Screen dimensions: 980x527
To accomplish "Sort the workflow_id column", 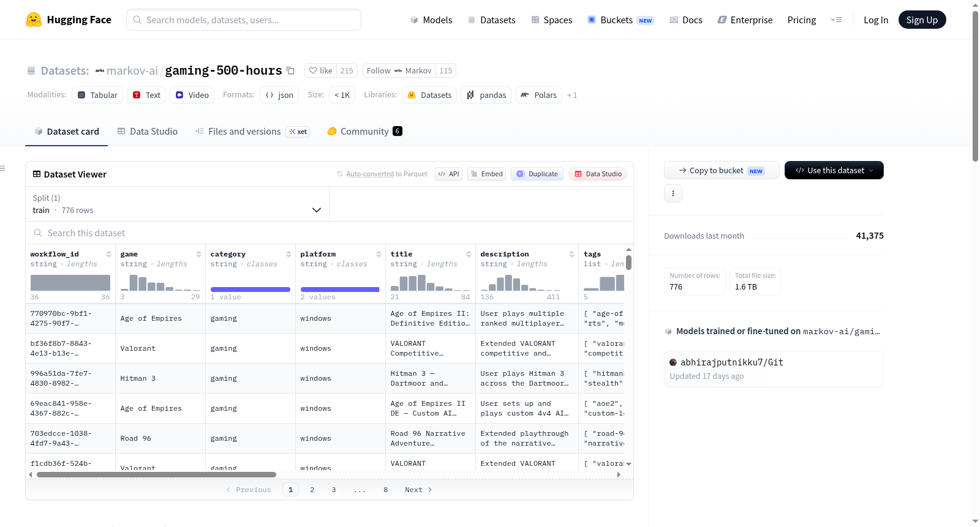I will pos(108,254).
